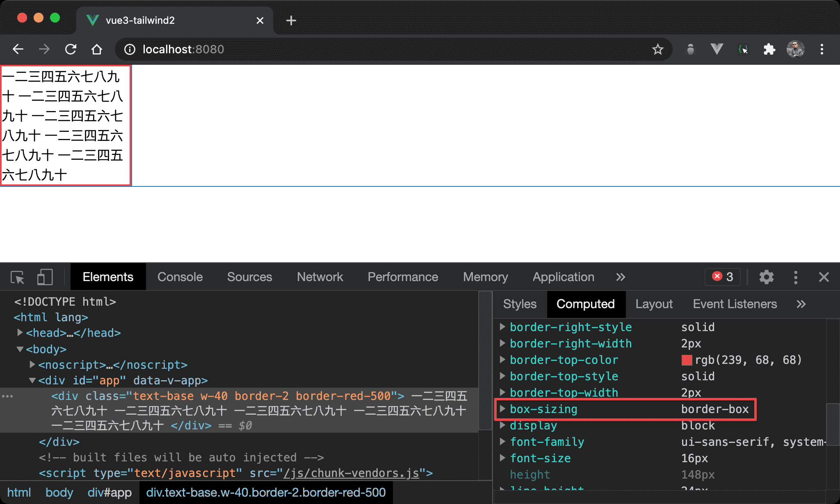Bookmark this page with the star
This screenshot has width=840, height=504.
click(x=657, y=50)
